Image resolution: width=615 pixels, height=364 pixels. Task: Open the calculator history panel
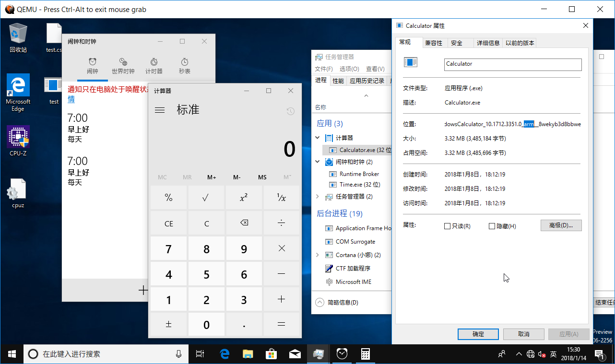tap(290, 111)
